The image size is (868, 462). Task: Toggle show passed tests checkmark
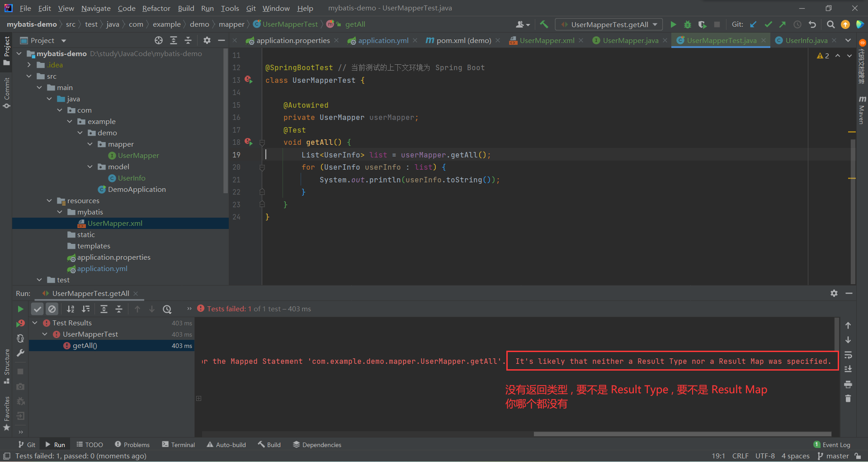[x=38, y=309]
